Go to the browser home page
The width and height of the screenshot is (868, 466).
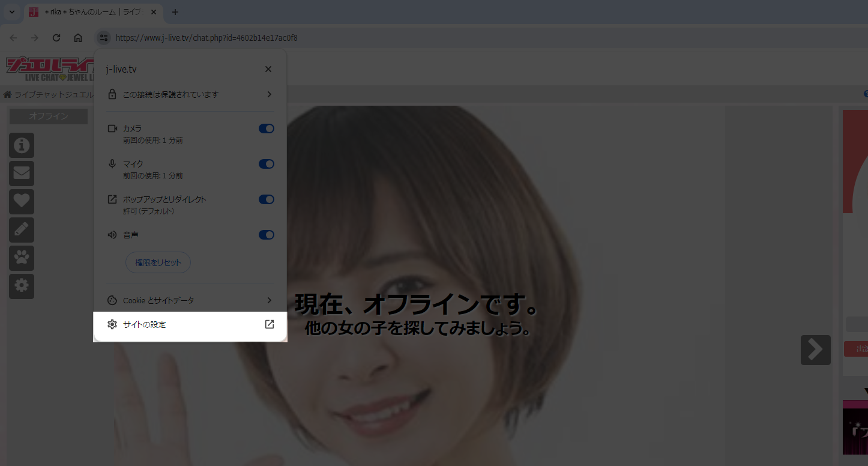[x=78, y=38]
